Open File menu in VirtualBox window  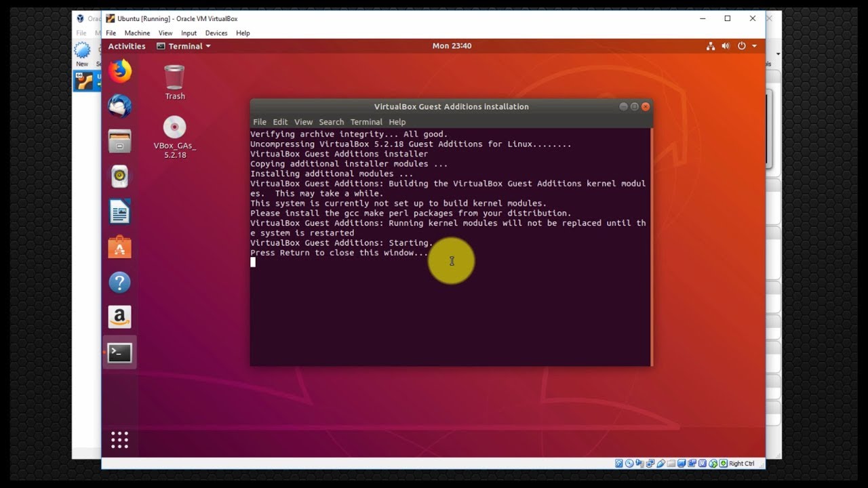click(x=111, y=33)
